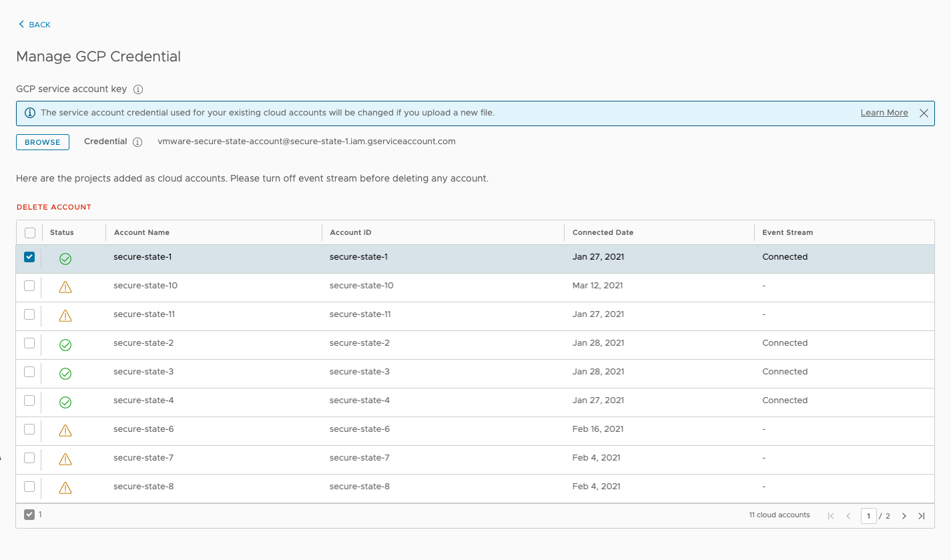This screenshot has width=951, height=560.
Task: Click the warning icon beside secure-state-6
Action: [x=65, y=431]
